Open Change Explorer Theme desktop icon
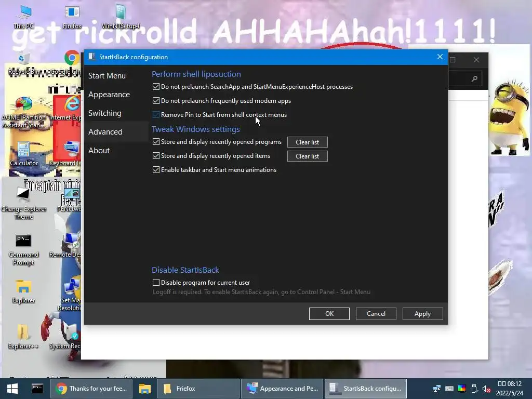 tap(23, 203)
